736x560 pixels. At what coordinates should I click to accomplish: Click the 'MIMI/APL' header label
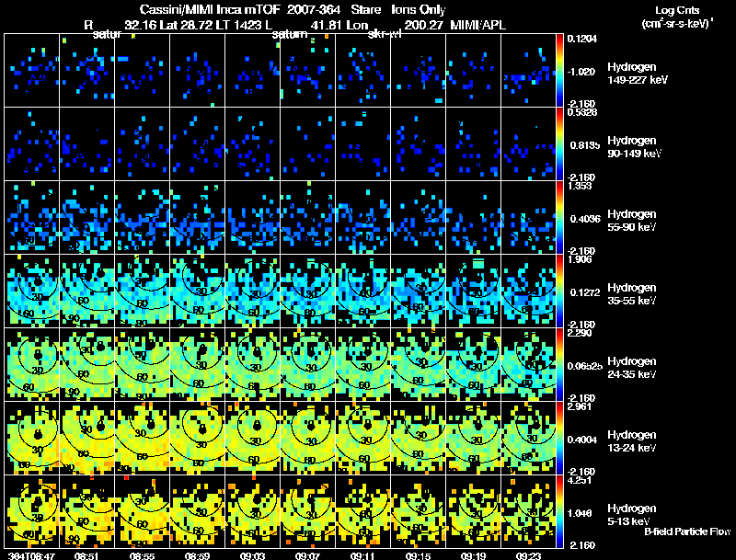point(477,25)
